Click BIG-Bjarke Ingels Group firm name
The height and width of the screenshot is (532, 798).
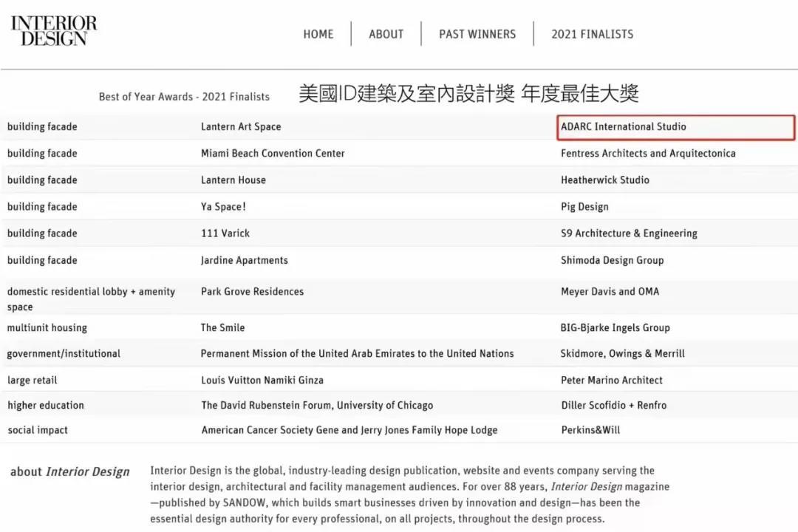[615, 328]
